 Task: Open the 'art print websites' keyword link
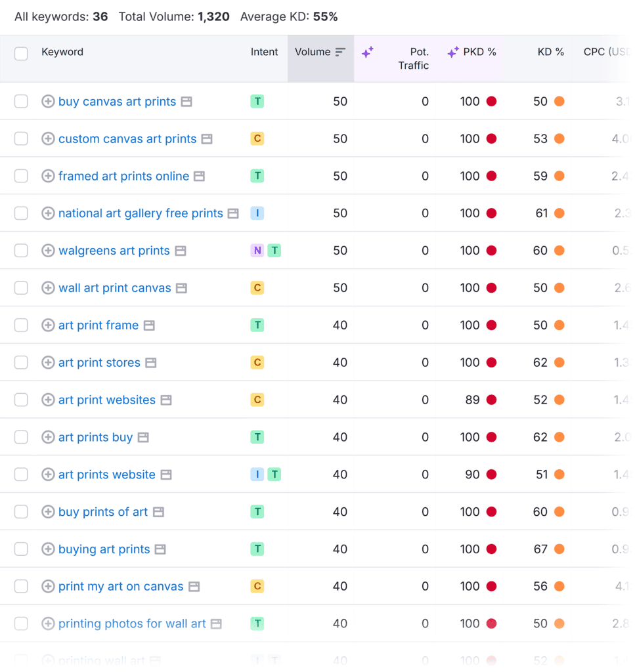tap(106, 400)
